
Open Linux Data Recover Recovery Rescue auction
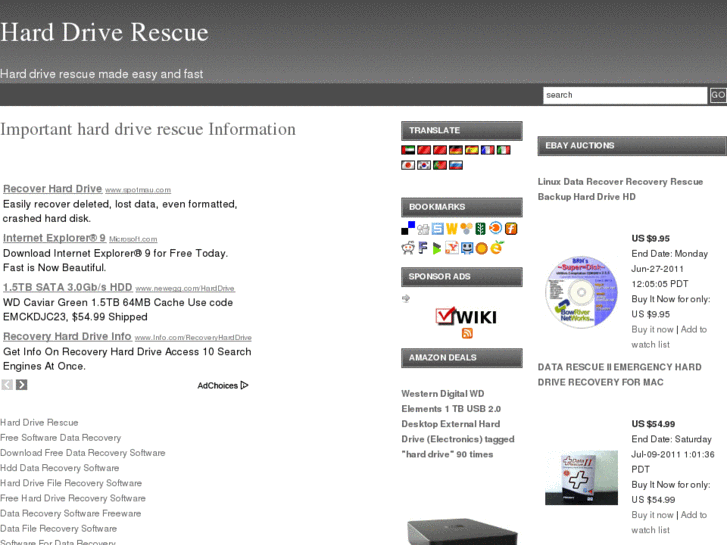(x=620, y=189)
